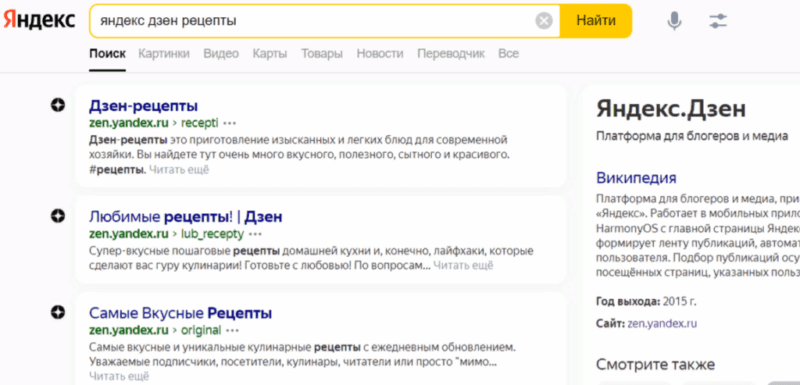Open the Википедия link in side panel
The height and width of the screenshot is (385, 800).
click(636, 178)
